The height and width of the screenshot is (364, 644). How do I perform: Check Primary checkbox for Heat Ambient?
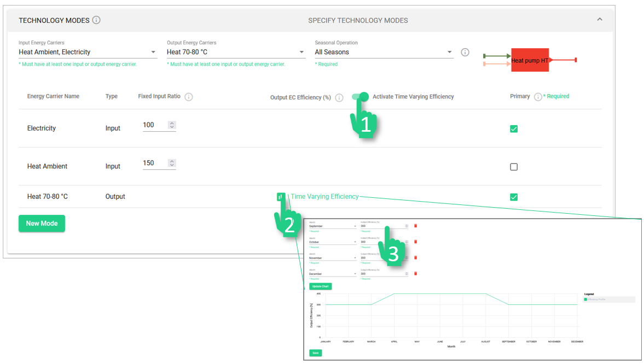514,167
